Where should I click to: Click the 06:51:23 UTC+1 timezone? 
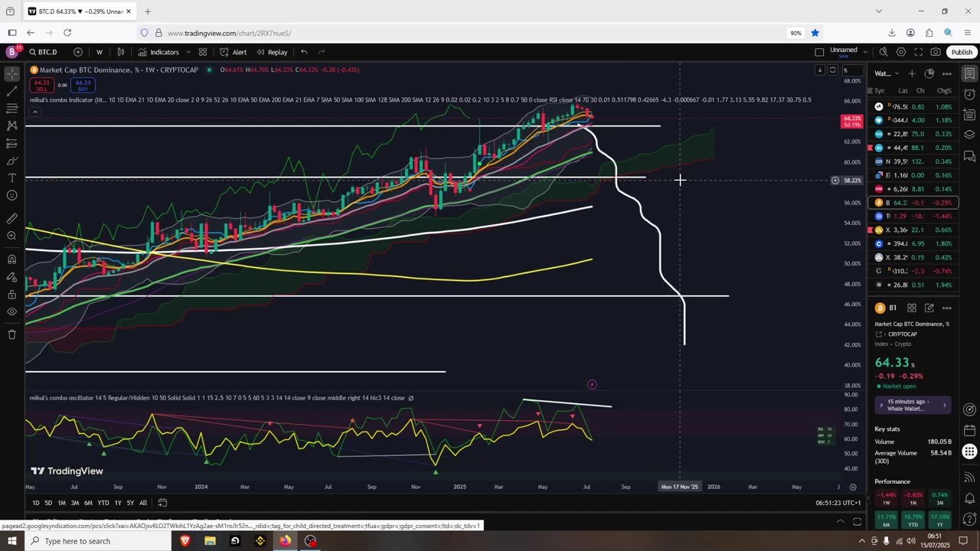[x=838, y=503]
